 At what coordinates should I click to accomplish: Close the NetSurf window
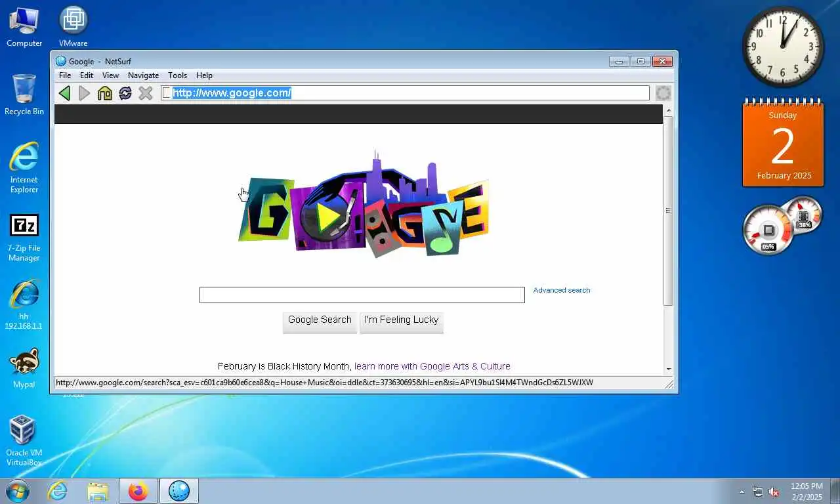662,61
